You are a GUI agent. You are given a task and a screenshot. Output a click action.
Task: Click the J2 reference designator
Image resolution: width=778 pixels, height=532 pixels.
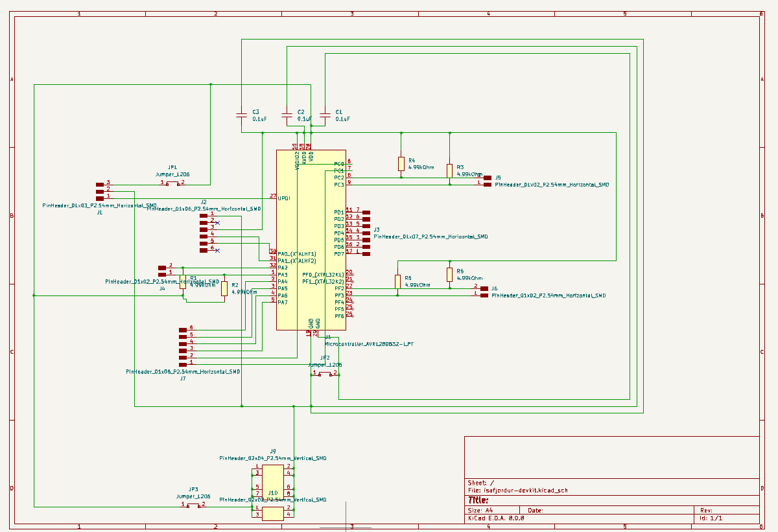point(204,202)
